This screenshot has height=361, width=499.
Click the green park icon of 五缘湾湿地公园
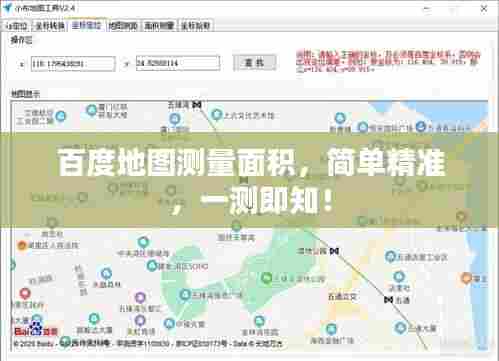click(266, 277)
